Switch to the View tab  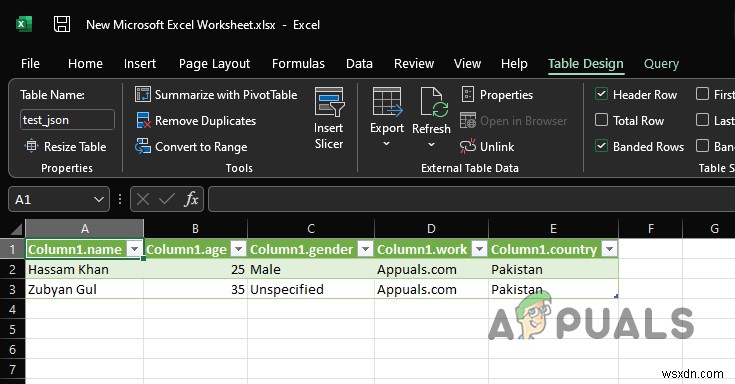tap(467, 63)
